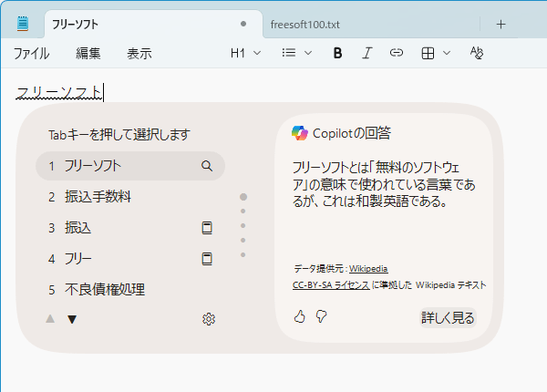
Task: Add a new tab with plus button
Action: [501, 24]
